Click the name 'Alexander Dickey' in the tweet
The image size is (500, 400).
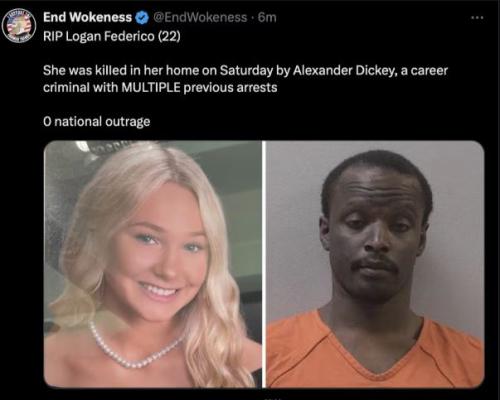click(345, 70)
